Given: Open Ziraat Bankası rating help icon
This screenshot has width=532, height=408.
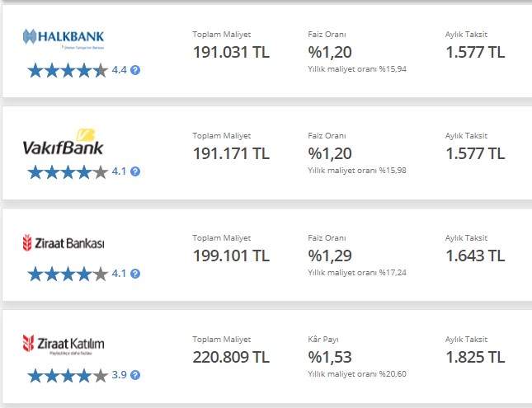Looking at the screenshot, I should pos(135,274).
